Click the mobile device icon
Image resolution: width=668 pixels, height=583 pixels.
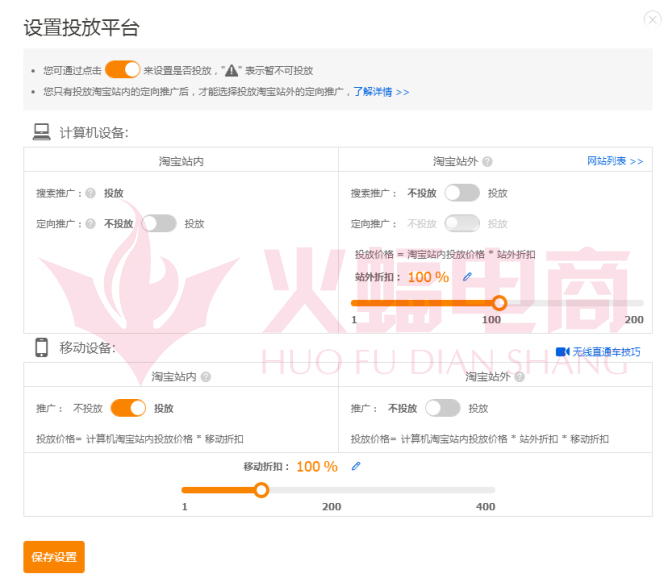42,347
